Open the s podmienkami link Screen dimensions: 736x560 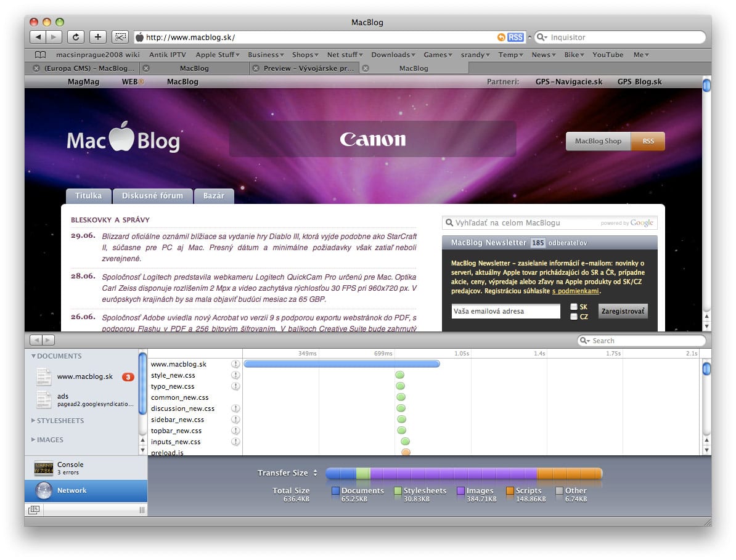coord(576,291)
